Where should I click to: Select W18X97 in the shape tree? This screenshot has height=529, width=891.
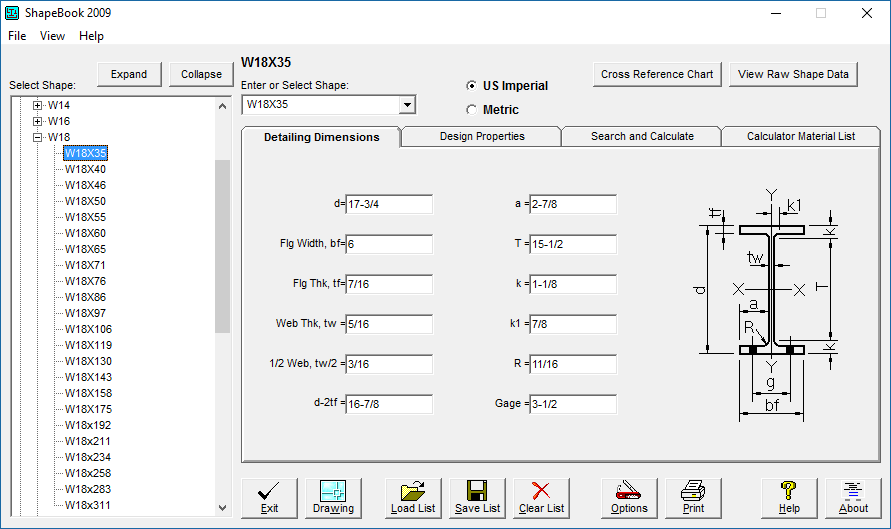click(x=85, y=313)
